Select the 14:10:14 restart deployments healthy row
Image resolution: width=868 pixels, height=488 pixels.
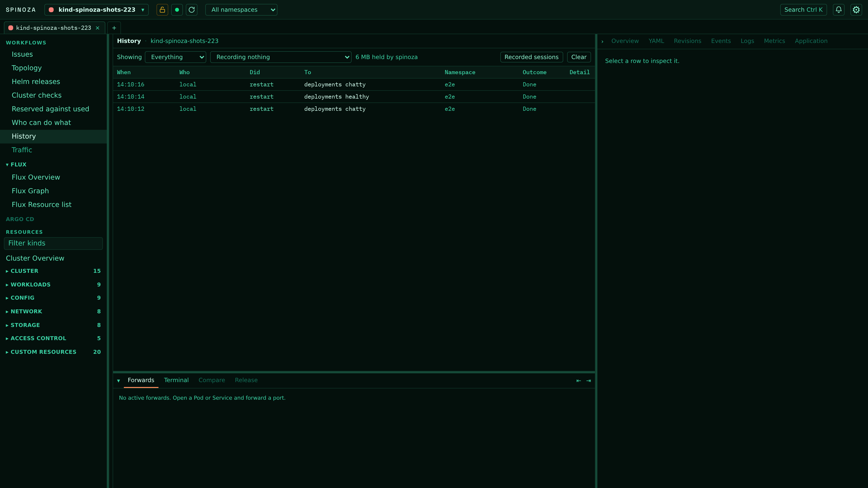[x=354, y=97]
